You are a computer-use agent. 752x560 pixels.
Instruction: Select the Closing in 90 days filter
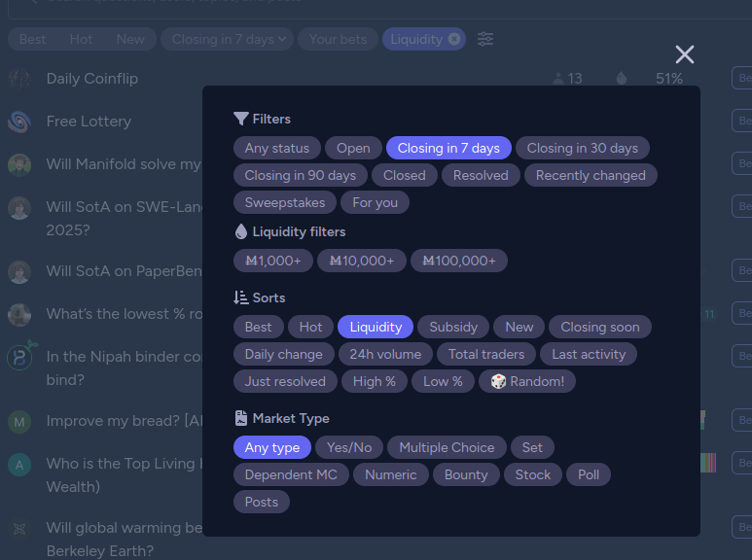coord(301,175)
